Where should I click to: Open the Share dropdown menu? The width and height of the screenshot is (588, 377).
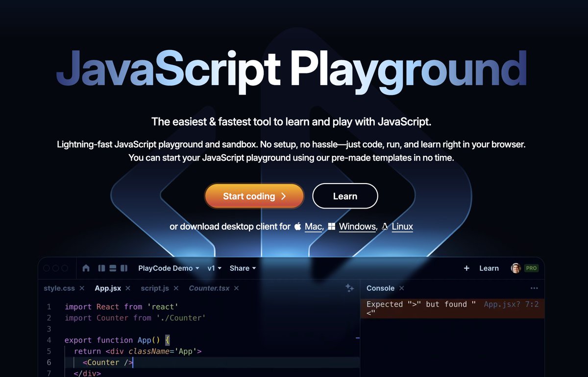243,268
